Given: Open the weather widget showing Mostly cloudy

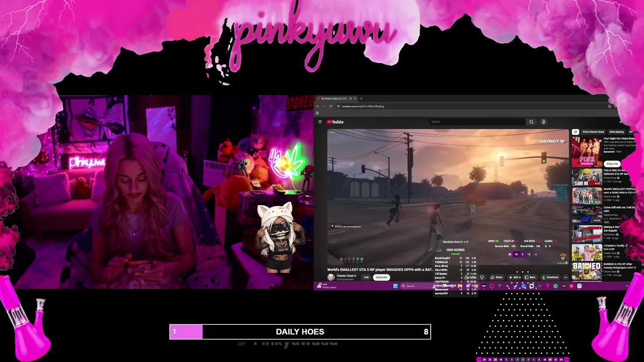Looking at the screenshot, I should [327, 286].
